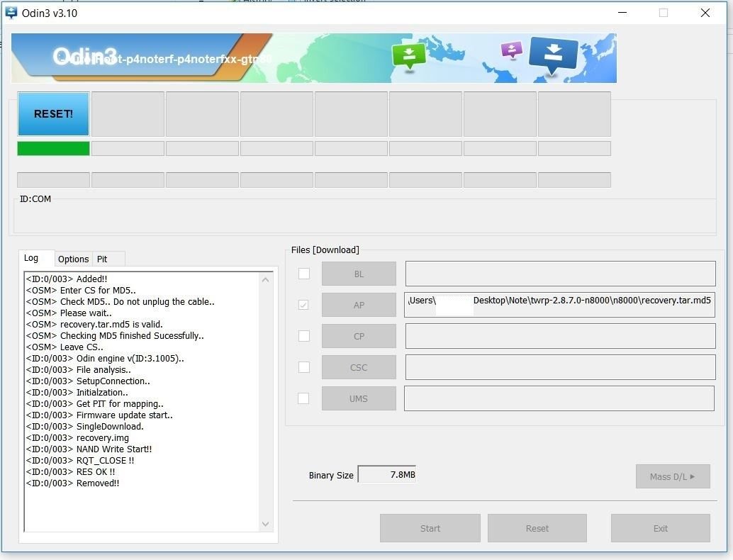Click the CSC file path field
Viewport: 733px width, 560px height.
click(x=560, y=367)
